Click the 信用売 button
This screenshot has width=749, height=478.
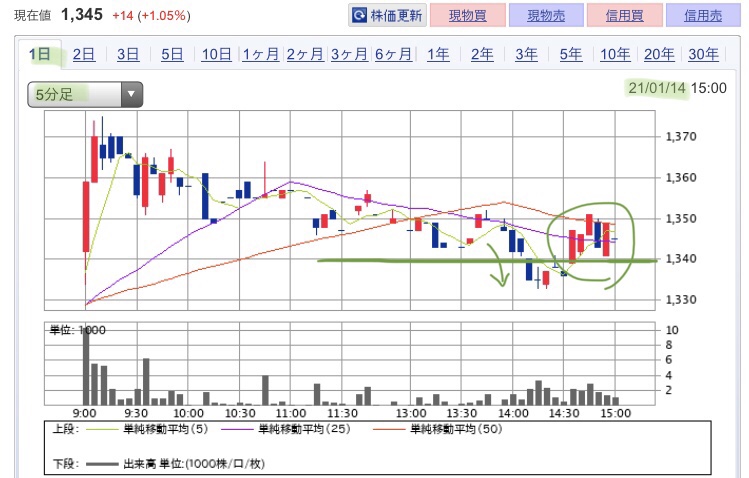pos(703,16)
